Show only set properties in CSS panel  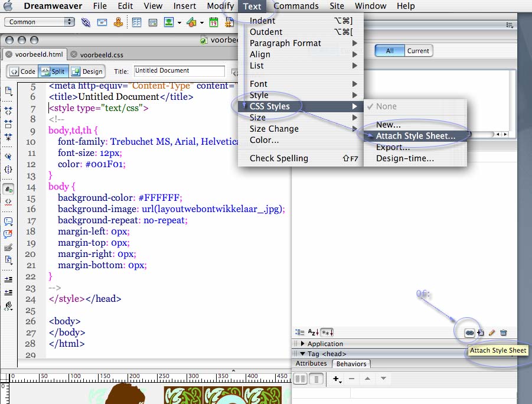click(328, 333)
